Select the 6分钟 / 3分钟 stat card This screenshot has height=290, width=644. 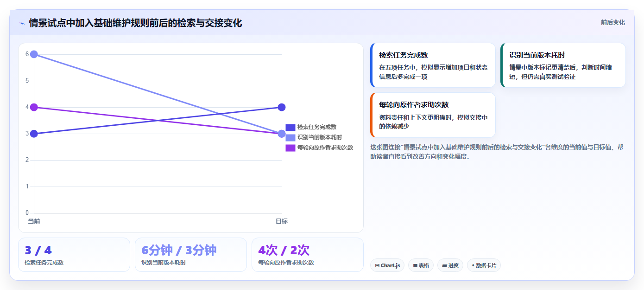(x=191, y=255)
